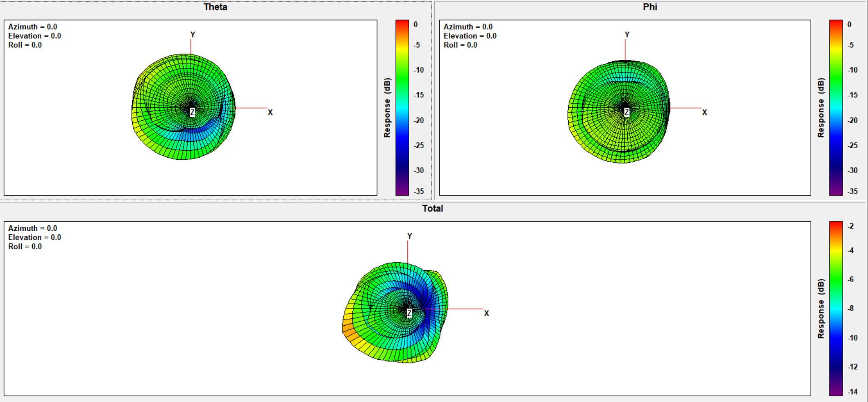Click the Z axis label in Total plot

pos(409,313)
